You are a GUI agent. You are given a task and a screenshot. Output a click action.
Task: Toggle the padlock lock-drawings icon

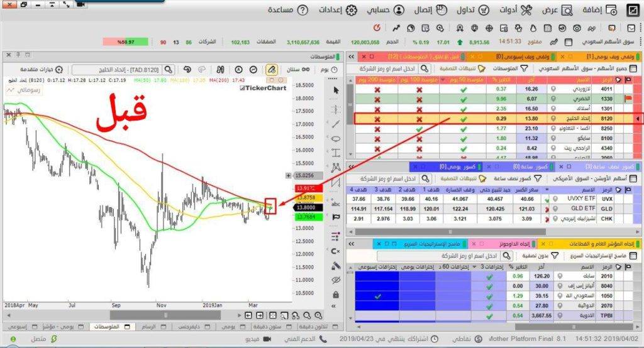pyautogui.click(x=336, y=295)
